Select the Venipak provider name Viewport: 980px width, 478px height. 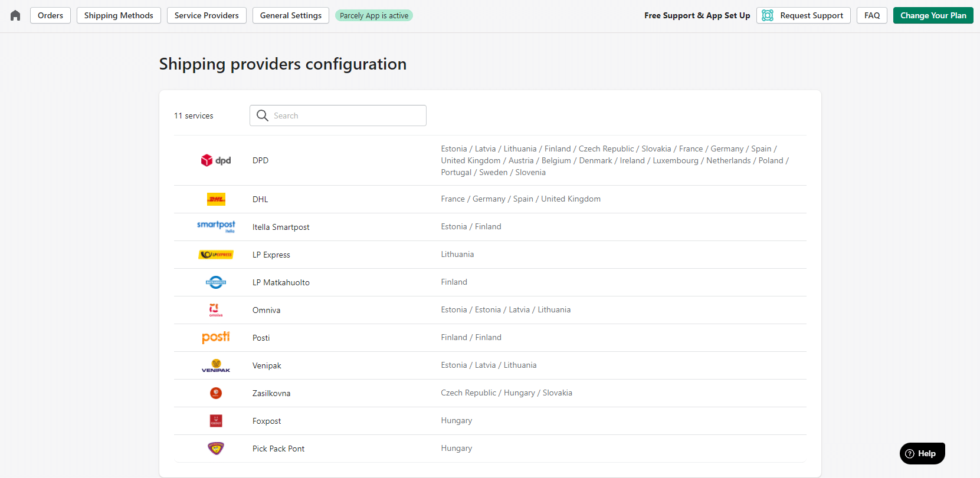click(x=267, y=365)
